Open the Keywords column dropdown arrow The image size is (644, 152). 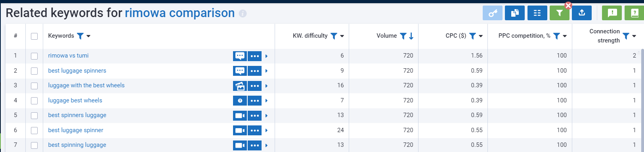pyautogui.click(x=88, y=36)
